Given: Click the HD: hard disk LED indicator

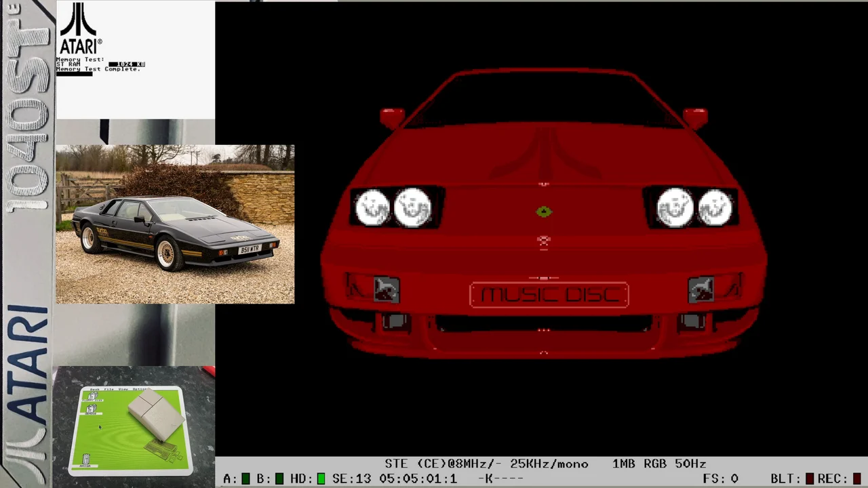Looking at the screenshot, I should 321,479.
